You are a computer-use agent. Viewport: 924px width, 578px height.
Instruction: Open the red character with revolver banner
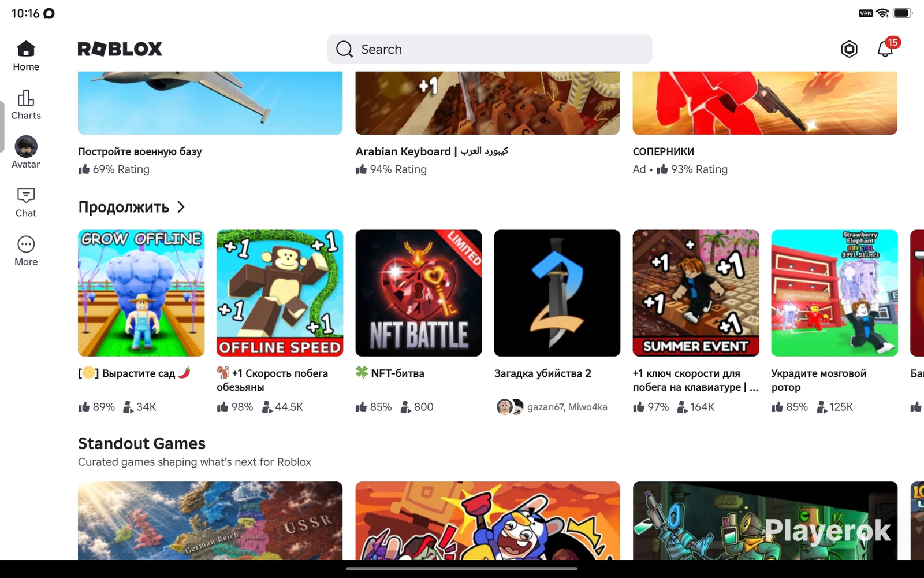coord(765,103)
